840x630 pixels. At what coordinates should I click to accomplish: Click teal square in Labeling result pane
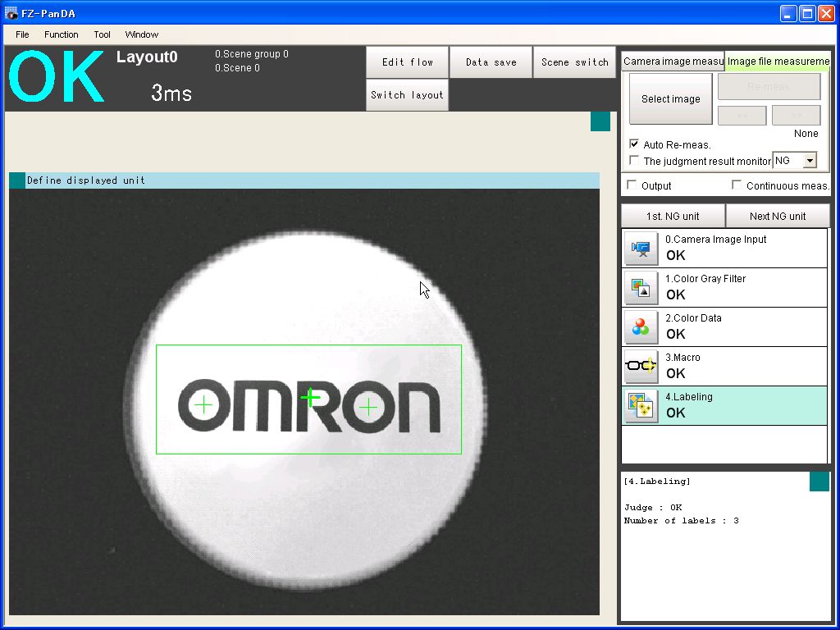click(x=819, y=481)
